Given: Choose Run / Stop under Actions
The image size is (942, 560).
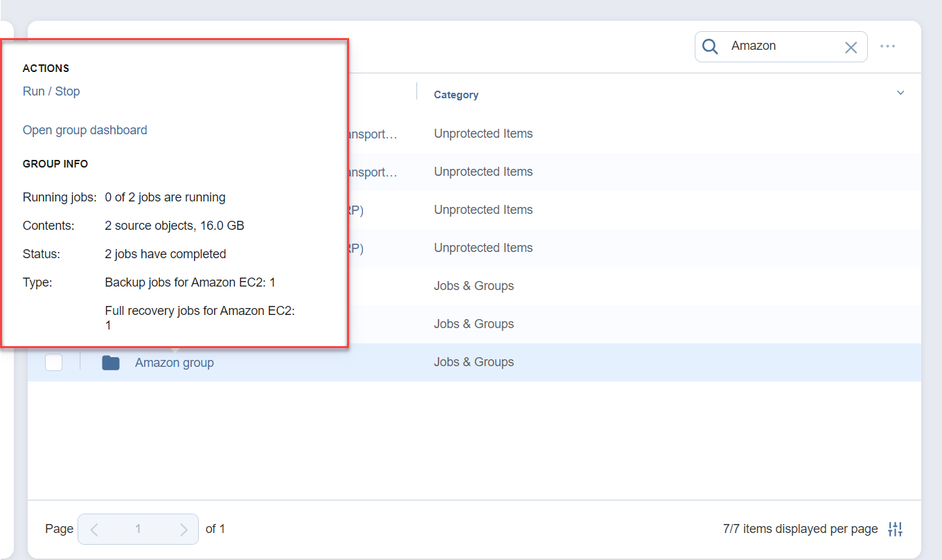Looking at the screenshot, I should click(x=51, y=91).
